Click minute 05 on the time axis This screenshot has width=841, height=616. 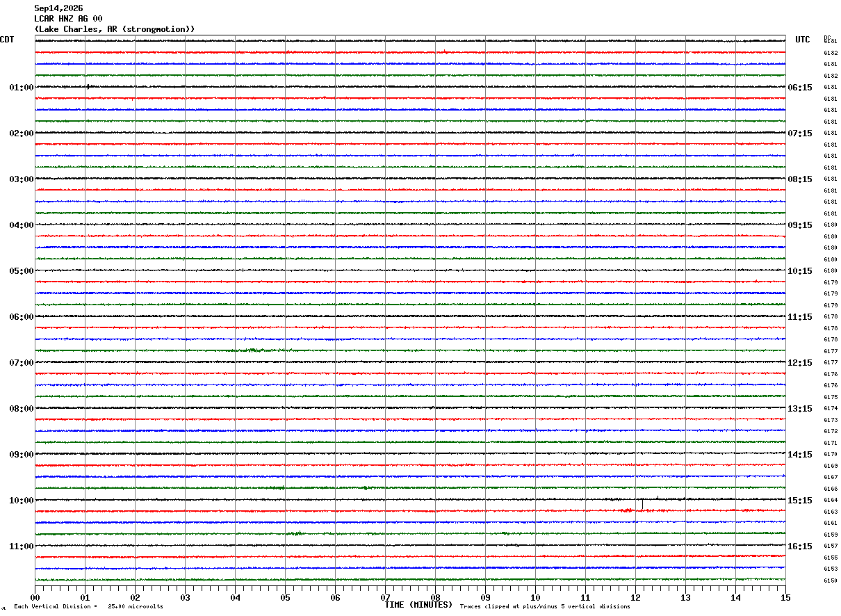click(285, 597)
